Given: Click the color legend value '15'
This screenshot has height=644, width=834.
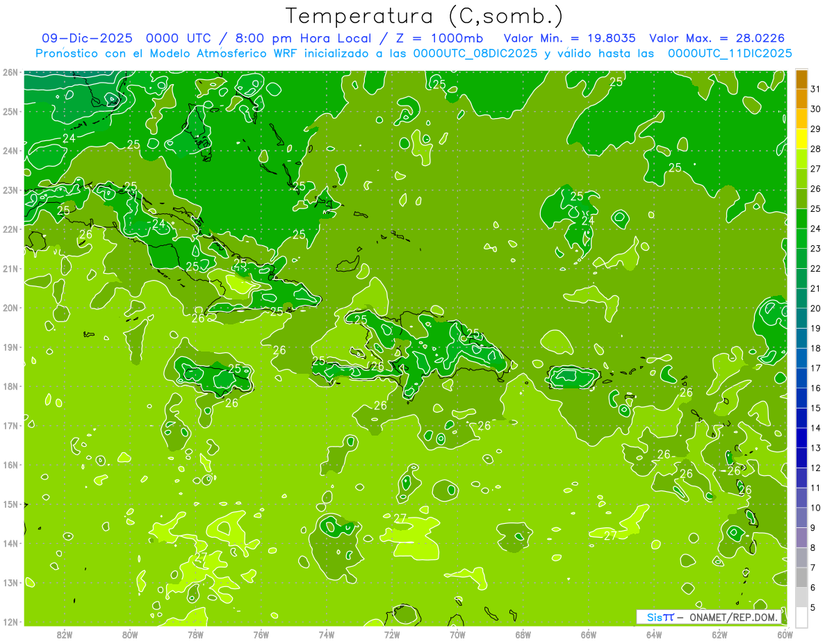Looking at the screenshot, I should point(816,408).
